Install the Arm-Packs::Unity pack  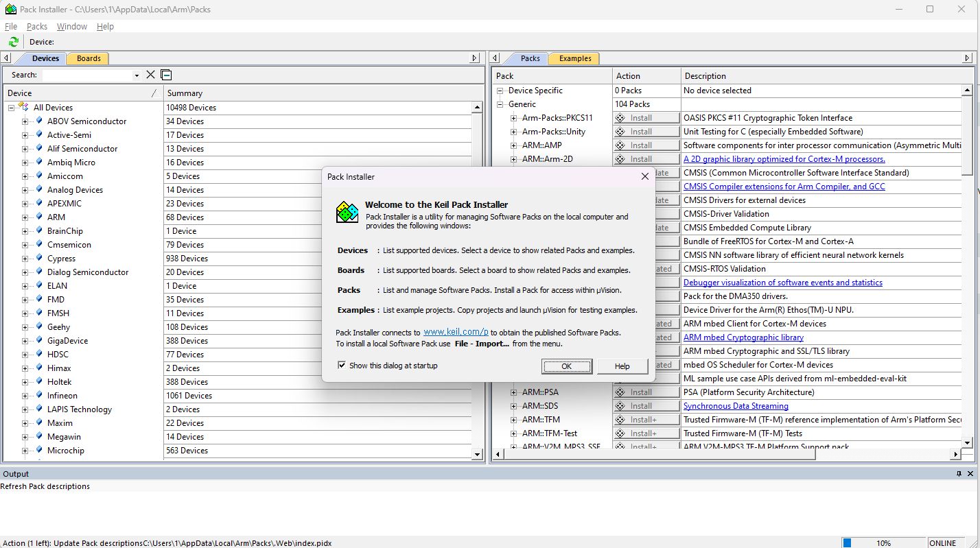[x=646, y=132]
